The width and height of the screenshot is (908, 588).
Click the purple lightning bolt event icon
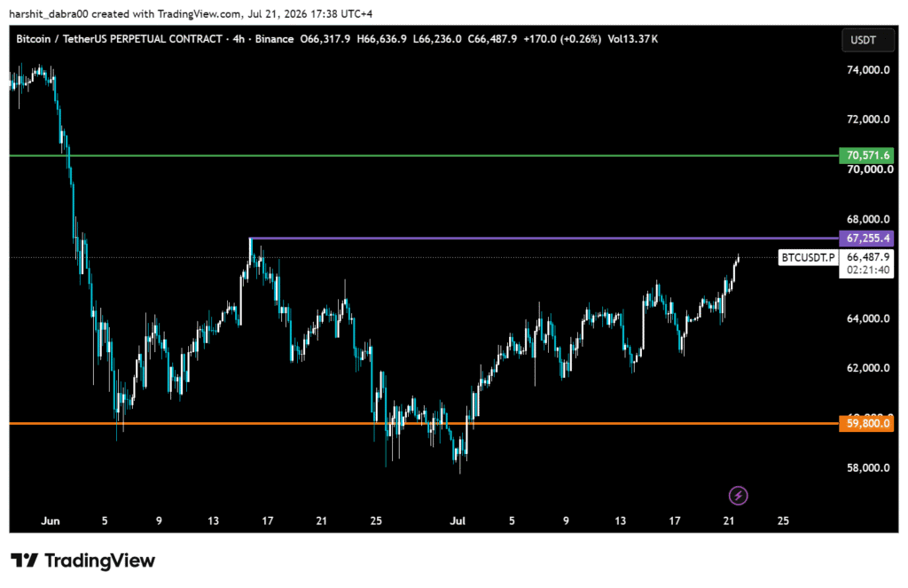coord(738,496)
